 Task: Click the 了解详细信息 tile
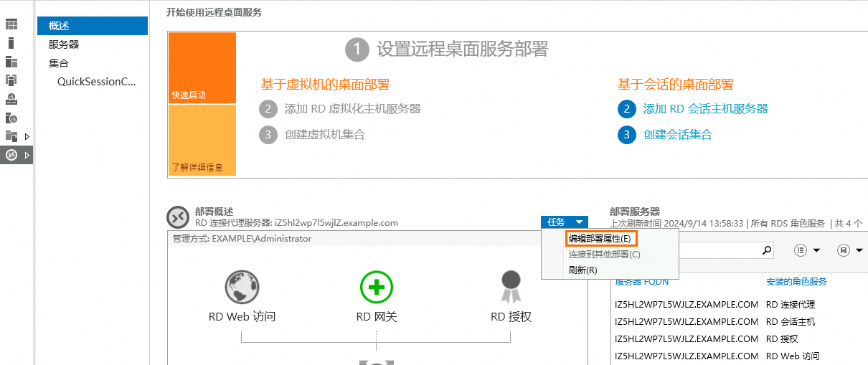(x=202, y=140)
